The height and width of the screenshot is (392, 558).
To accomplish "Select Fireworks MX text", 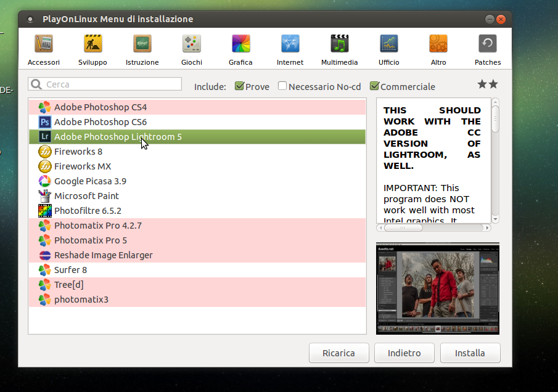I will pos(83,166).
